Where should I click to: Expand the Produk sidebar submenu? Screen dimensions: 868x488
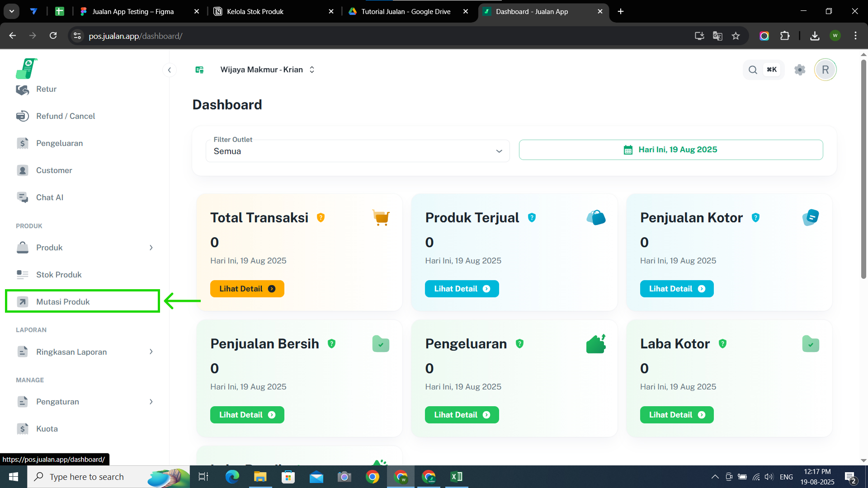pyautogui.click(x=151, y=248)
